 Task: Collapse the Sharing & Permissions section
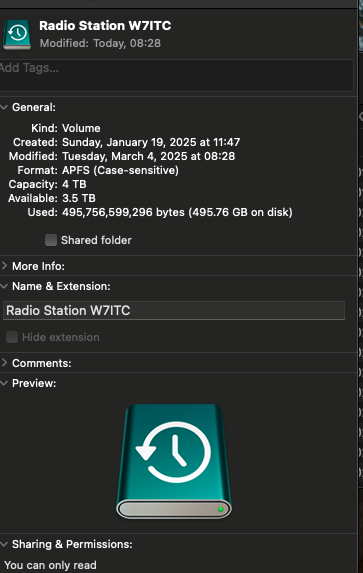click(x=4, y=544)
